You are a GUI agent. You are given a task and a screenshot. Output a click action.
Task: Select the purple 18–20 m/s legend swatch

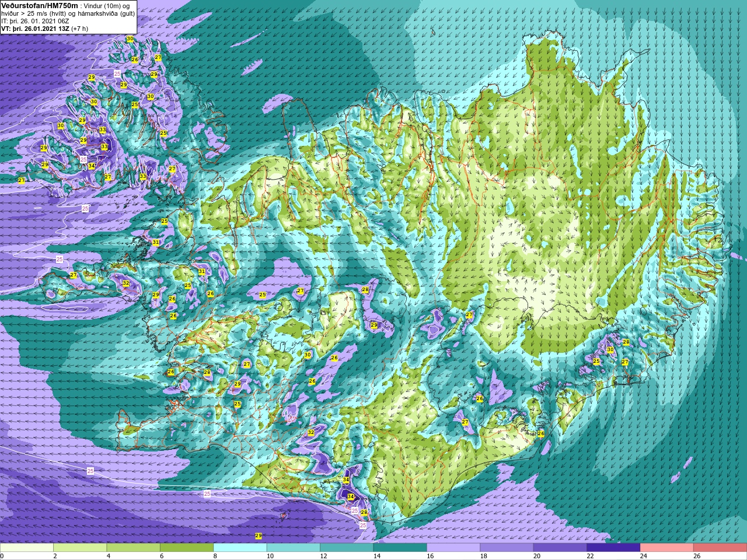(x=507, y=548)
